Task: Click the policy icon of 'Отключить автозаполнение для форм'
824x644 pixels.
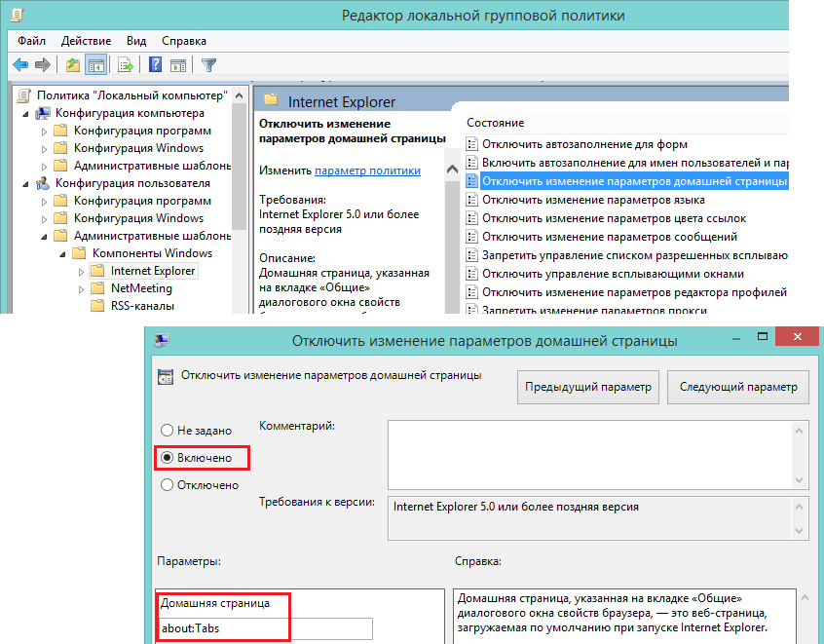Action: (472, 144)
